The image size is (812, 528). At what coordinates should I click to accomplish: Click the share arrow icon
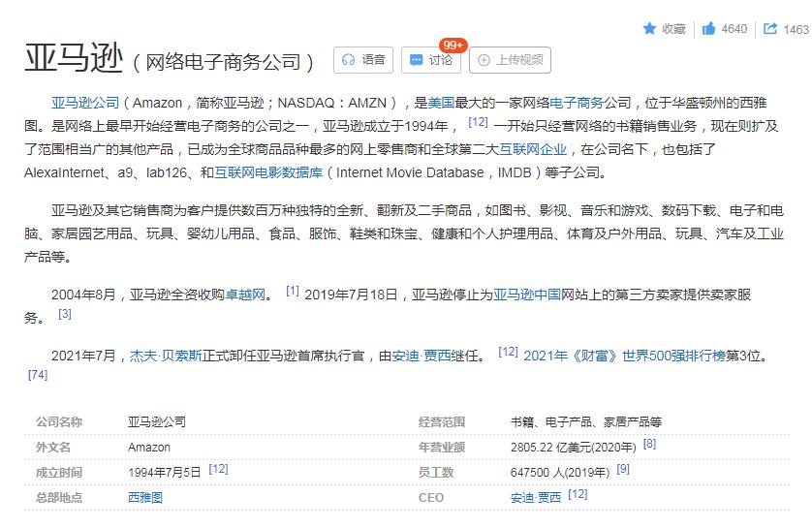pyautogui.click(x=770, y=28)
